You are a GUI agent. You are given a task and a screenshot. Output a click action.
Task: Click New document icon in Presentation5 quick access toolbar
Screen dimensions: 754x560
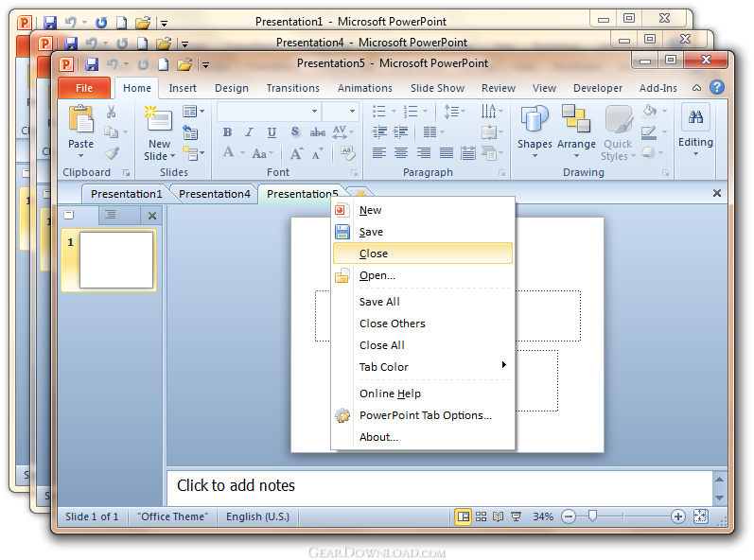click(164, 64)
